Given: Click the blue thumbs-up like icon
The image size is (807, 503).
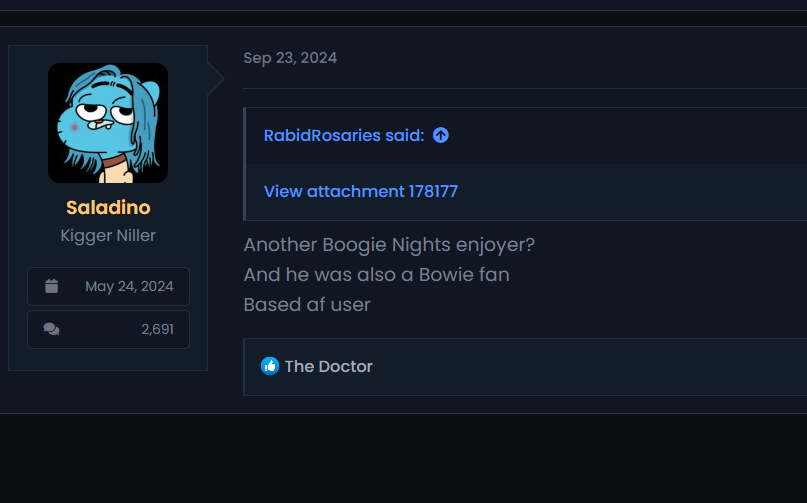Looking at the screenshot, I should 270,366.
